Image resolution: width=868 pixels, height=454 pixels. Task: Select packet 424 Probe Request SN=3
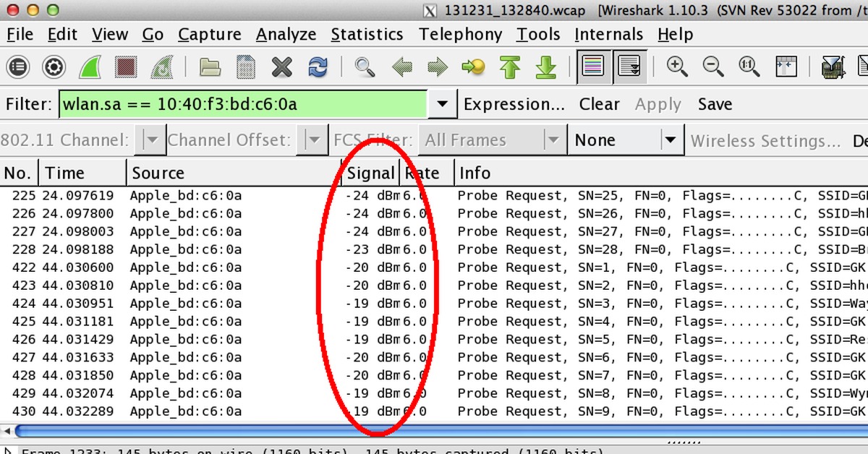[x=434, y=303]
